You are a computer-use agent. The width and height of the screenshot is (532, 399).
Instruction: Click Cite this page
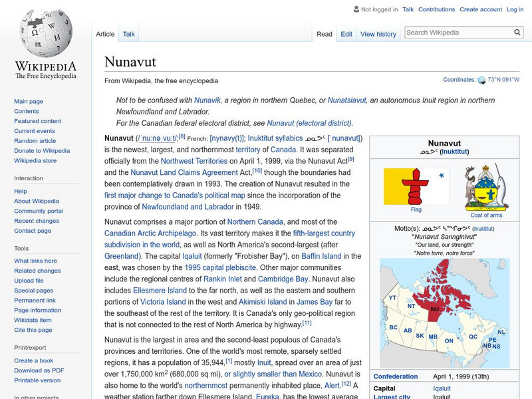(x=33, y=329)
